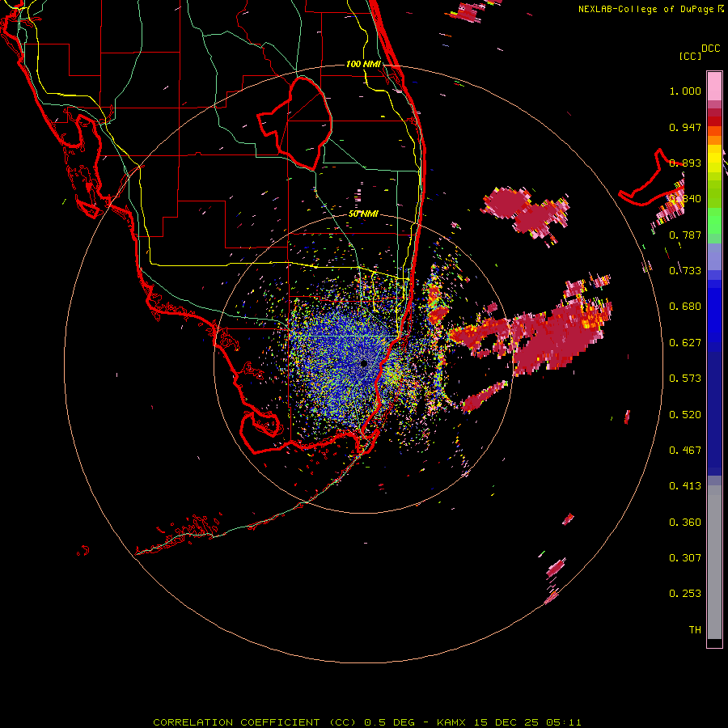
Task: Click the 1.000 scale value
Action: 685,91
